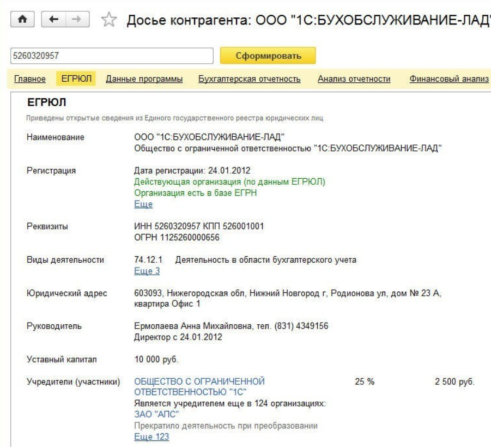This screenshot has width=491, height=448.
Task: Click the Уставный капитал field label
Action: (62, 359)
